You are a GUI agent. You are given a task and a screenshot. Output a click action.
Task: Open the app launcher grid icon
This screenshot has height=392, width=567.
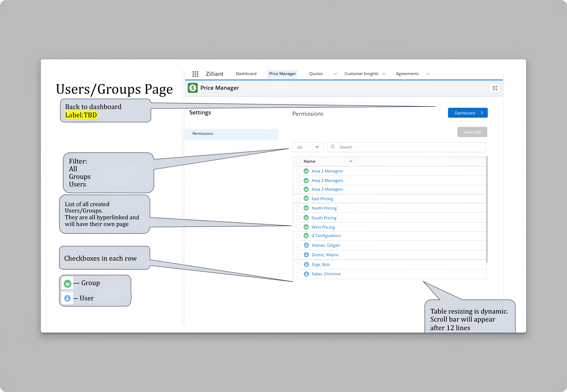point(195,74)
